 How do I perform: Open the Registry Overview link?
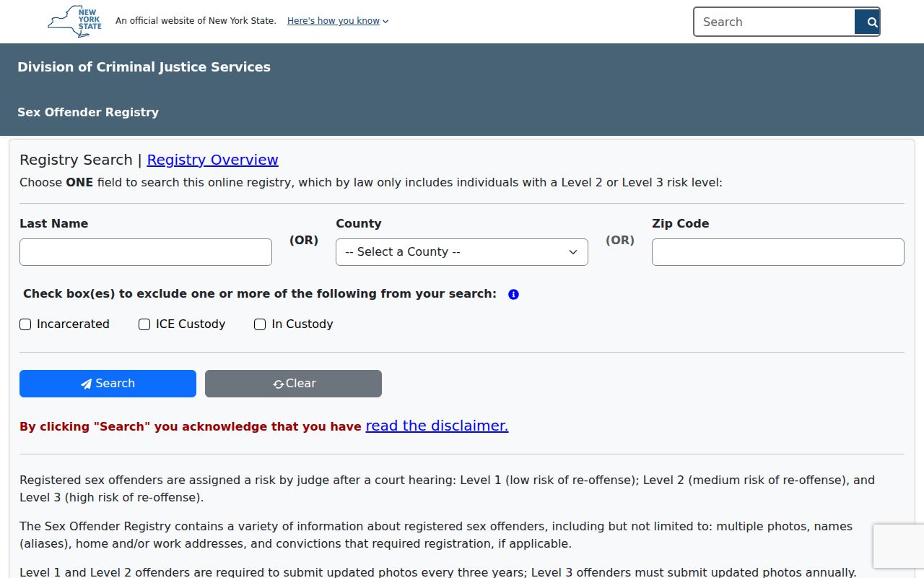(212, 160)
